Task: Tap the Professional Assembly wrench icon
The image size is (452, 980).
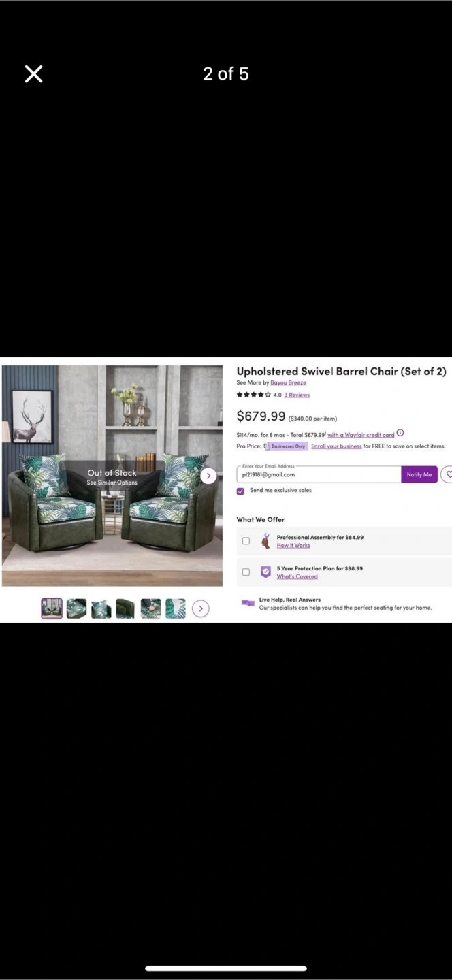Action: click(265, 541)
